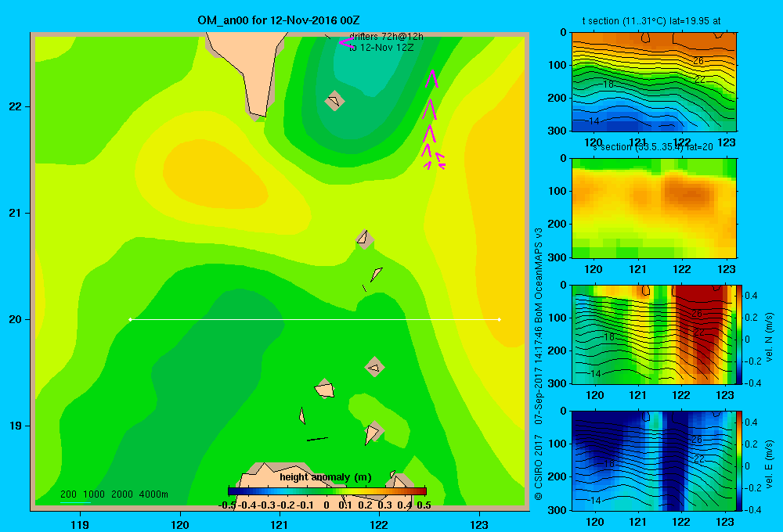Click latitude label 22 on main map axis
The height and width of the screenshot is (532, 783).
point(16,106)
